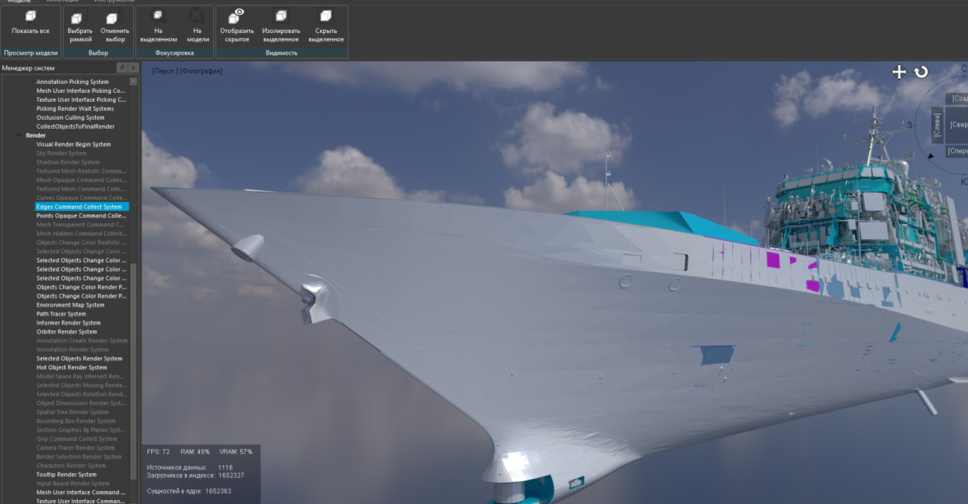Click the pan cross-arrows icon in viewport
The height and width of the screenshot is (504, 968).
pos(899,72)
